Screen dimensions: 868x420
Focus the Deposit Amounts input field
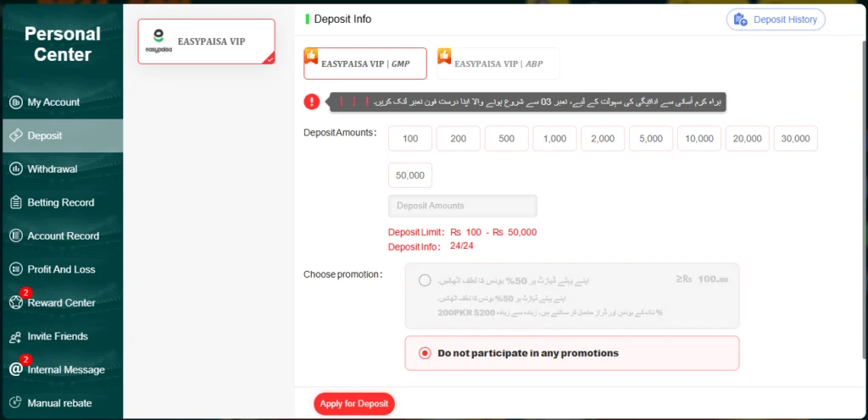tap(462, 206)
